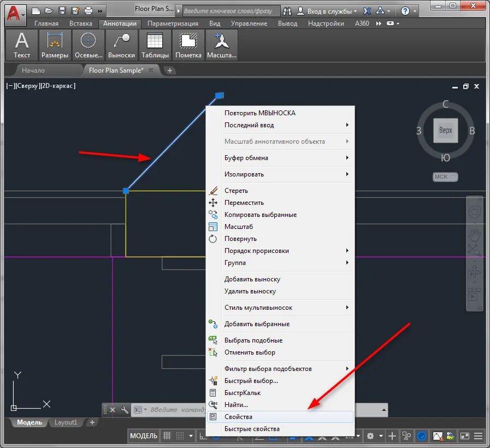Select Стереть in the context menu
Screen dimensions: 490x448
tap(280, 191)
